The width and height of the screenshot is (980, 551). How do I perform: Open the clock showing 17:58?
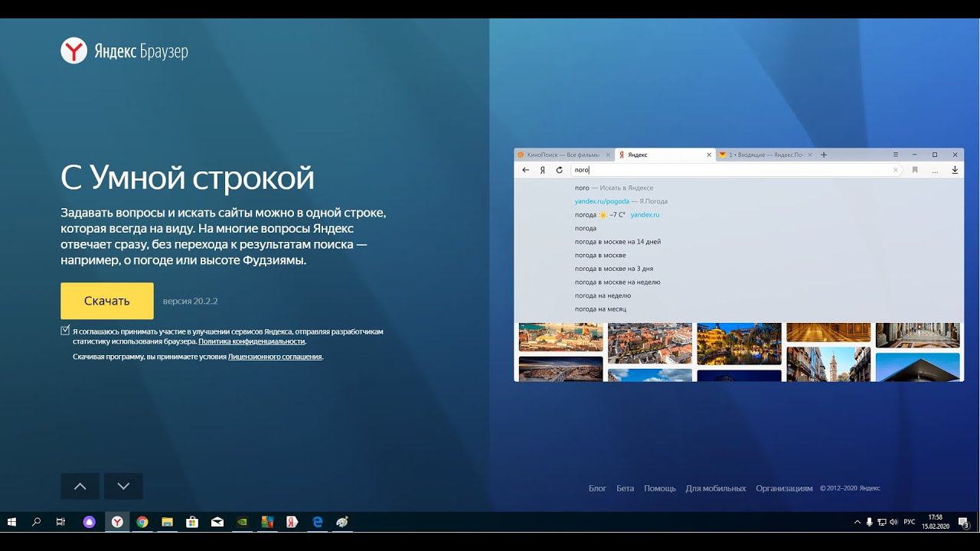pyautogui.click(x=935, y=522)
